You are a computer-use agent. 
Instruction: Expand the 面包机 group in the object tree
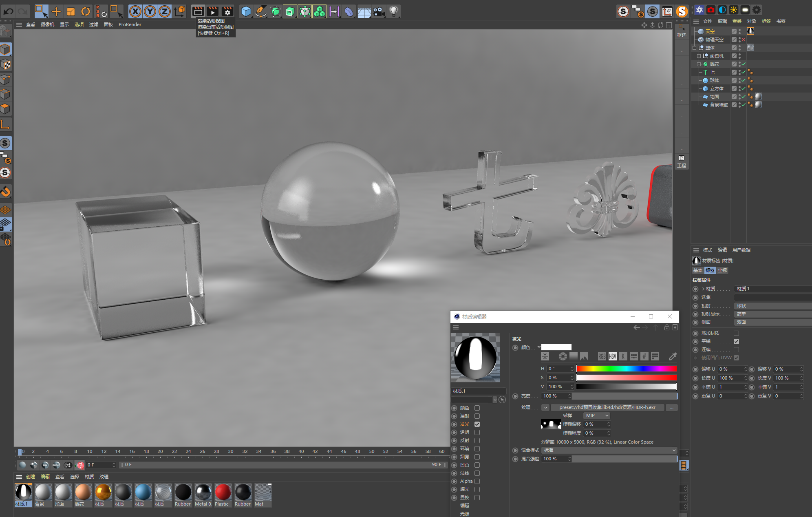(699, 56)
